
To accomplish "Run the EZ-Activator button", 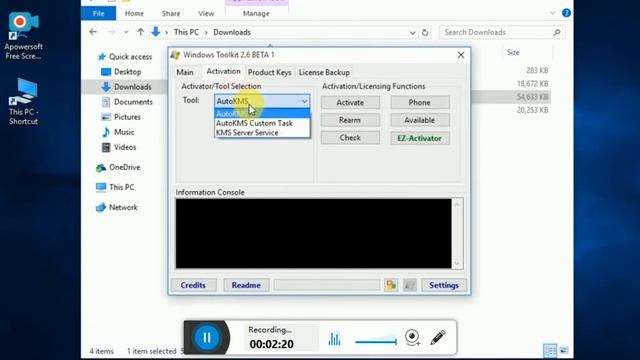I will (420, 138).
